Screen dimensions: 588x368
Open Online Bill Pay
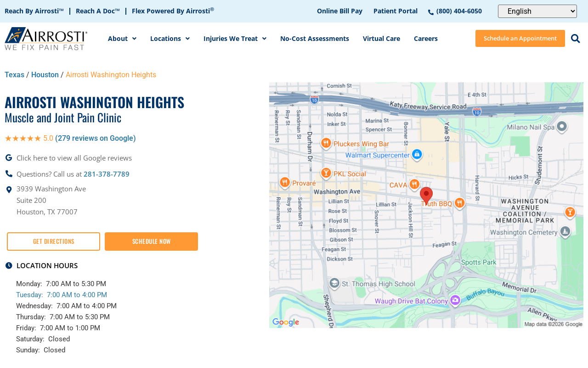click(339, 11)
